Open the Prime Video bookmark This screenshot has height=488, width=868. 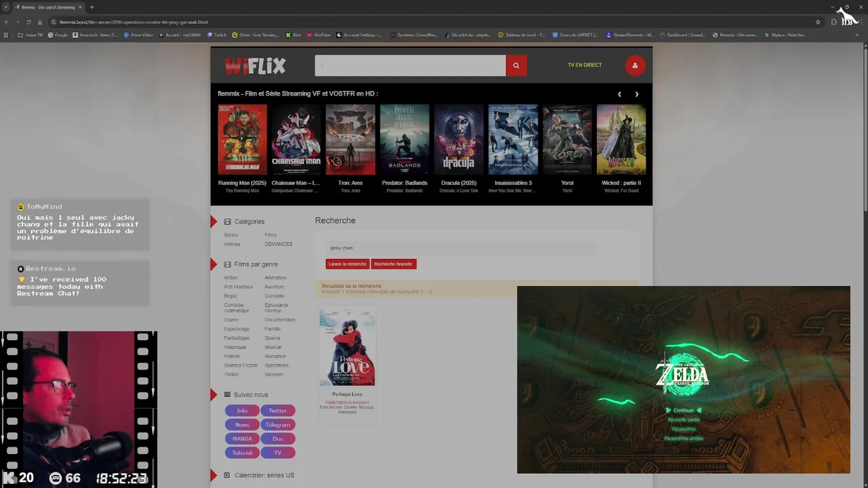pyautogui.click(x=138, y=35)
